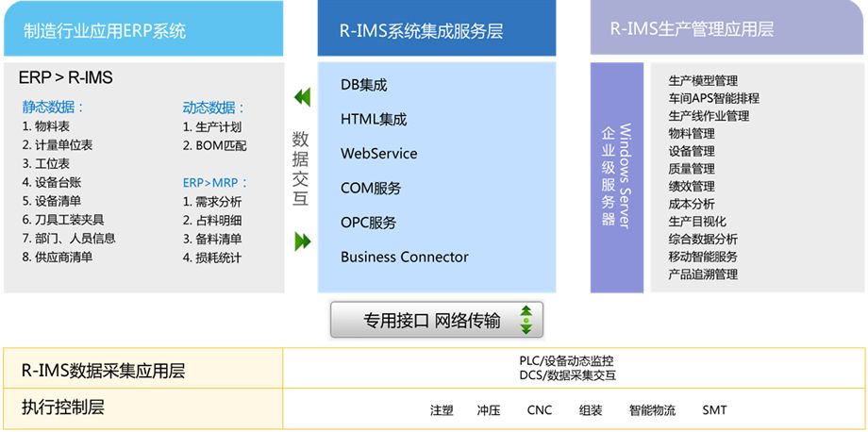Open 产品追溯管理 module
868x432 pixels.
pos(703,274)
